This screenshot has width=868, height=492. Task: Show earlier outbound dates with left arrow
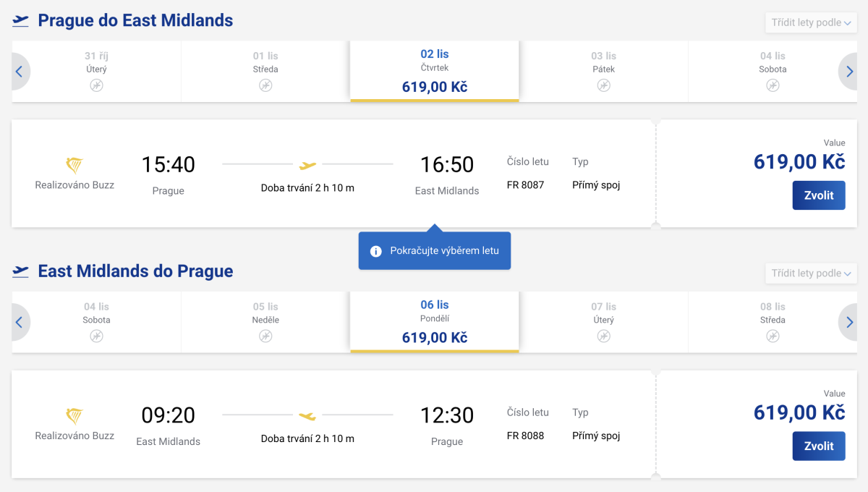pyautogui.click(x=20, y=72)
